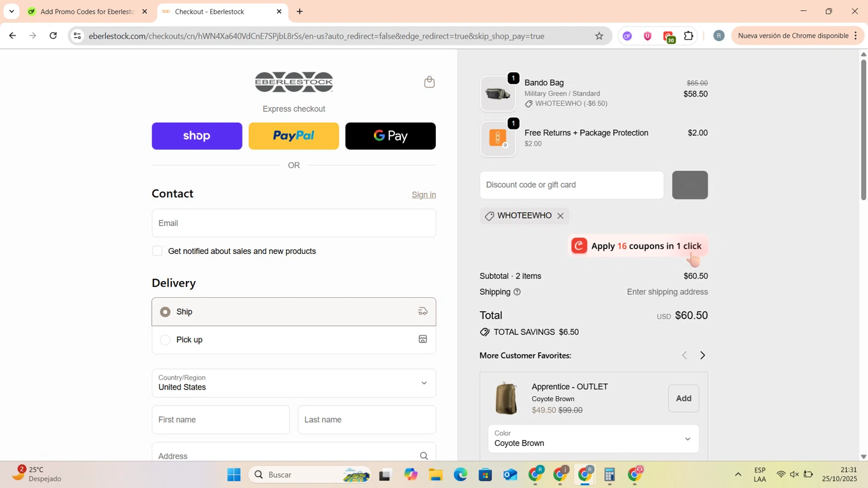Screen dimensions: 868x488
Task: Pay with Shop Pay express button
Action: tap(197, 136)
